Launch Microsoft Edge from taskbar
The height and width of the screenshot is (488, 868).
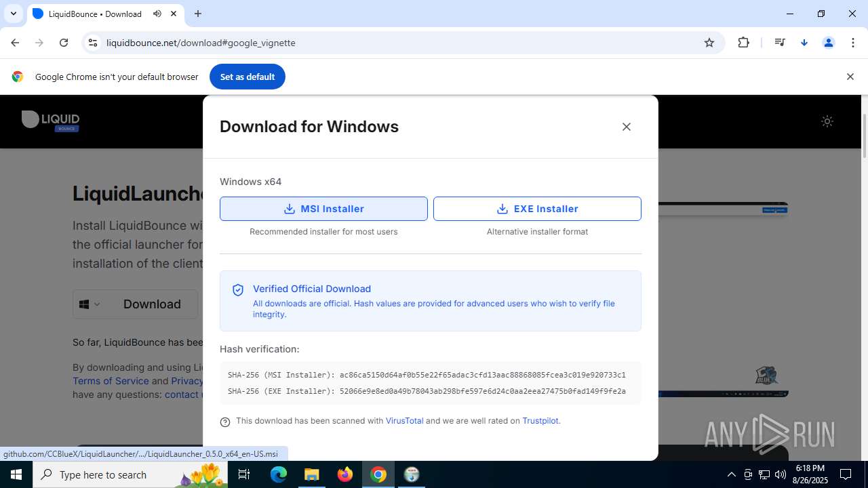279,474
